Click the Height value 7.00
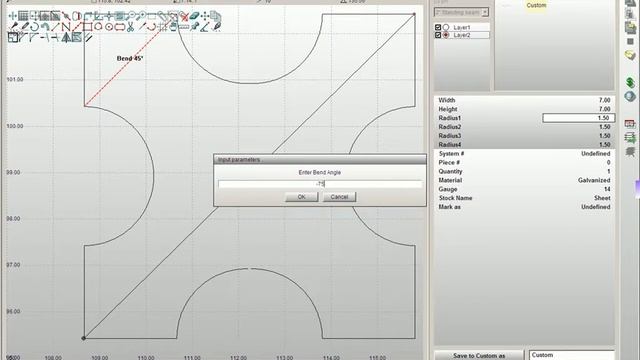The height and width of the screenshot is (360, 640). pos(604,109)
